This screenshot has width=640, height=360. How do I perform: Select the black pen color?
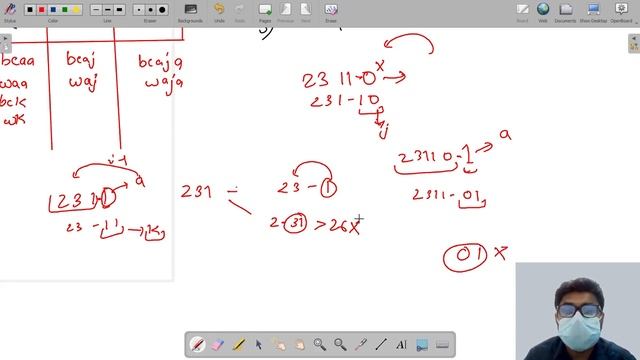click(x=30, y=9)
